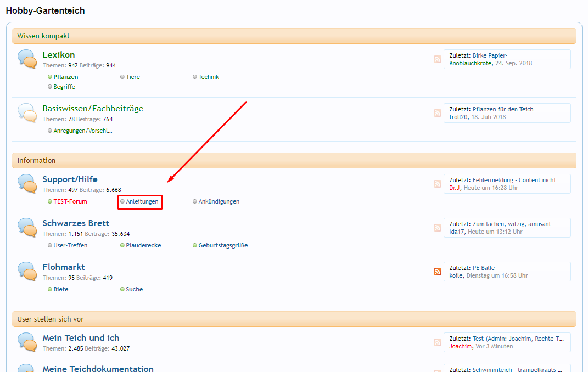Open latest post Birke Papier-

point(490,55)
